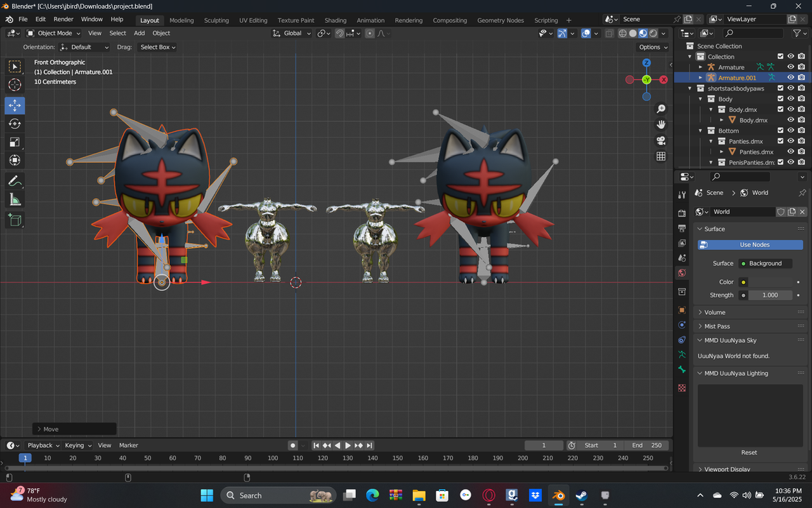Toggle viewport gizmos display

(562, 33)
